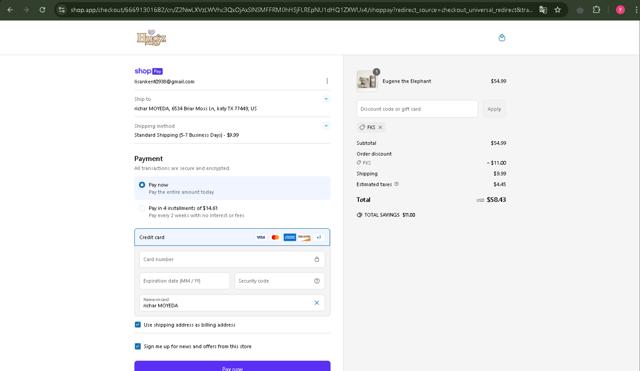Show additional accepted cards +1 badge
This screenshot has height=371, width=640.
319,237
